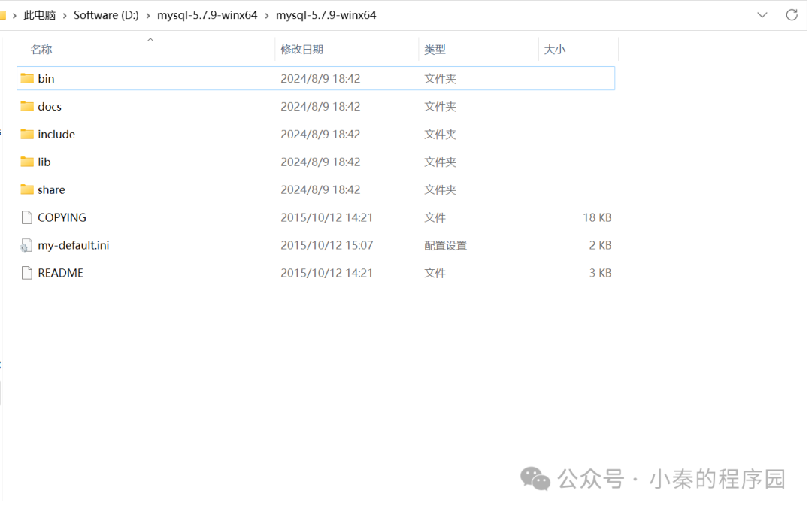Click the 文件夹 type of the docs row
This screenshot has height=512, width=812.
(x=440, y=106)
